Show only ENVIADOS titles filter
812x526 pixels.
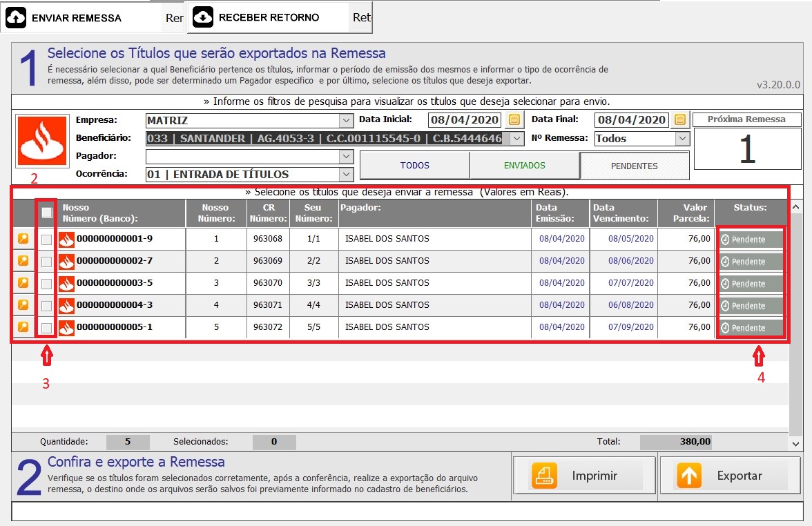524,166
